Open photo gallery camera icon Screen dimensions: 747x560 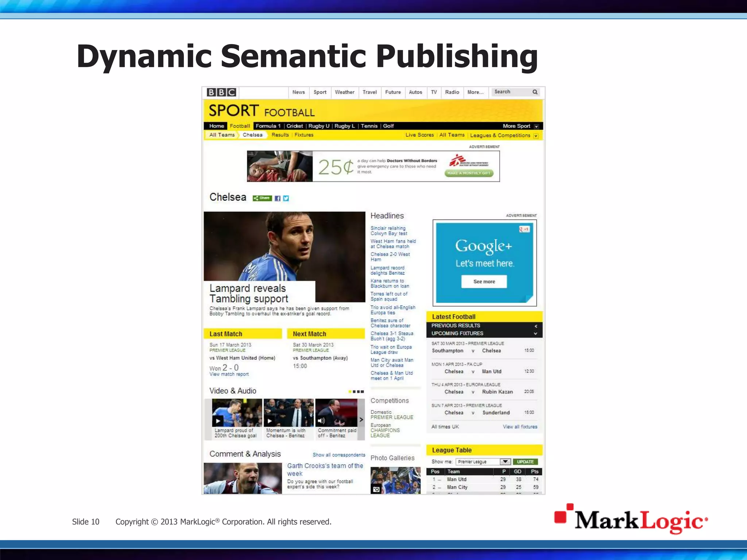376,489
